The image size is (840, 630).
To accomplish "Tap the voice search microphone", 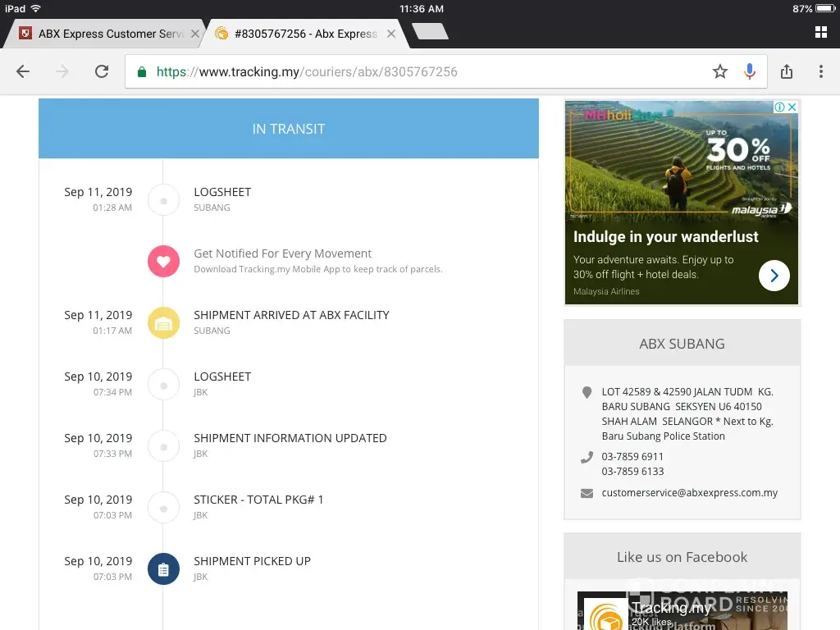I will (x=749, y=71).
